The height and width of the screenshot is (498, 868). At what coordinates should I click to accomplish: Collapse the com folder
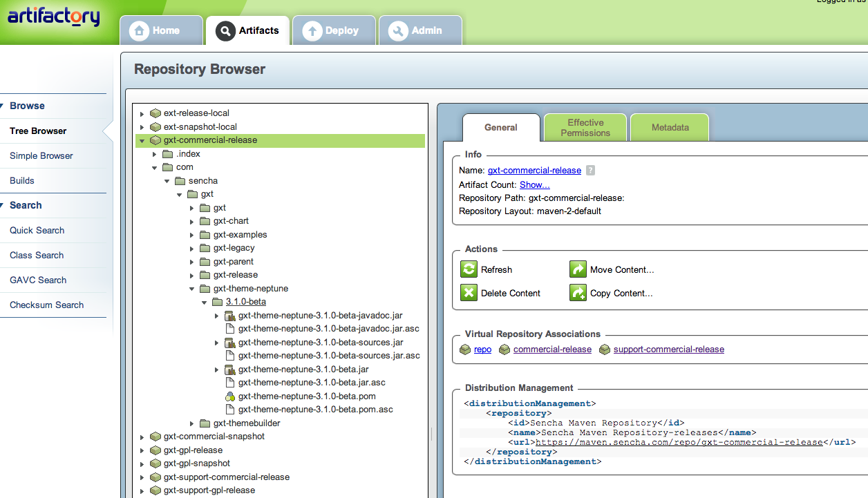[155, 167]
